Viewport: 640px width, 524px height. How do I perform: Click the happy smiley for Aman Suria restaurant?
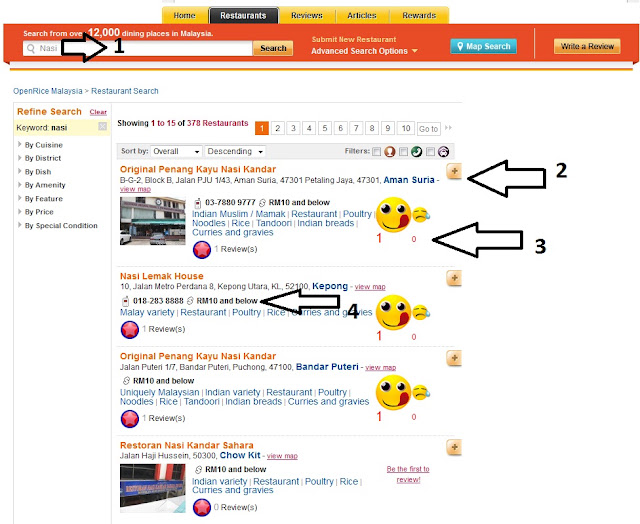(393, 215)
